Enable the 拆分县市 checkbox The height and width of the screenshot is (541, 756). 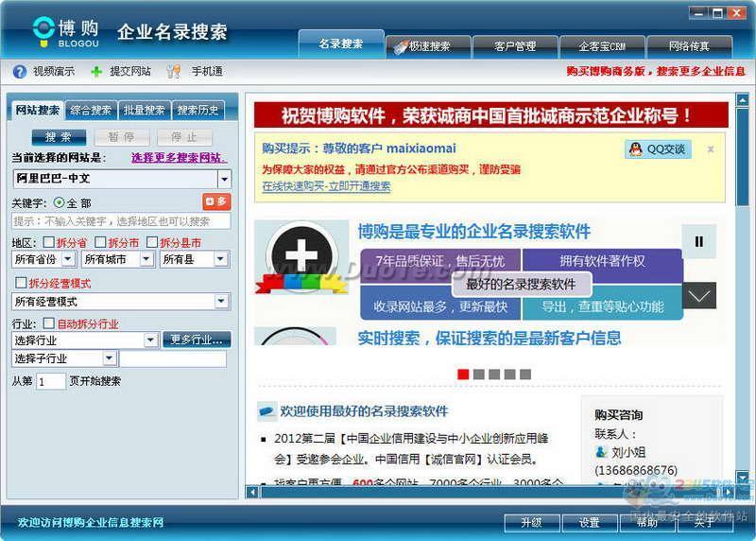pos(151,242)
